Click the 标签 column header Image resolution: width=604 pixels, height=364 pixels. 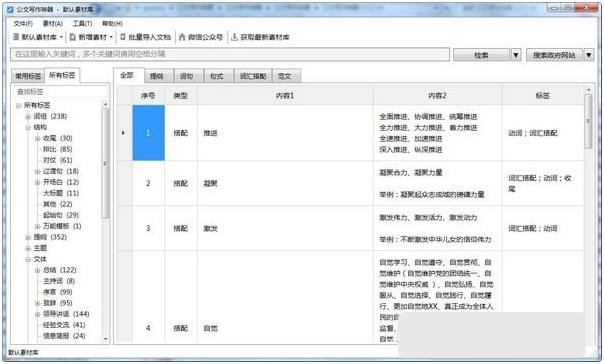pyautogui.click(x=543, y=96)
